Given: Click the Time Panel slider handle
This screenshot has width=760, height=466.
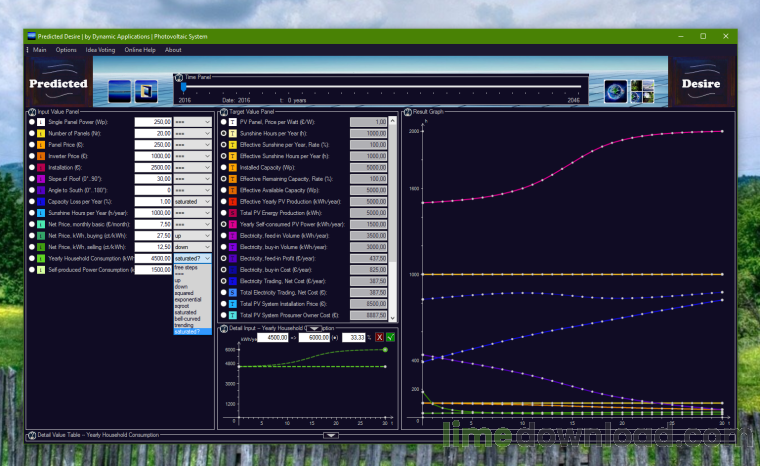Looking at the screenshot, I should point(183,87).
